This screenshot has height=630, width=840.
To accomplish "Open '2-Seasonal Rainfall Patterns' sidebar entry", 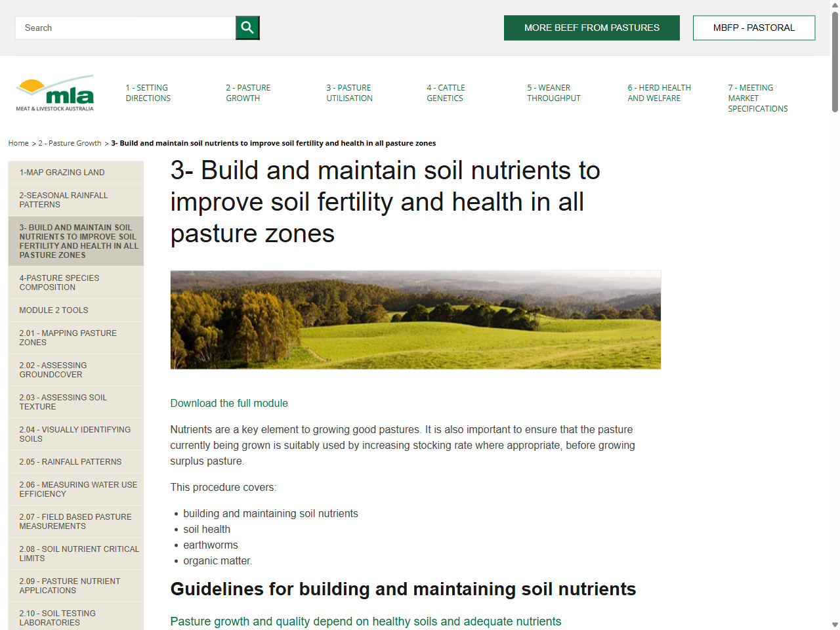I will pos(64,199).
